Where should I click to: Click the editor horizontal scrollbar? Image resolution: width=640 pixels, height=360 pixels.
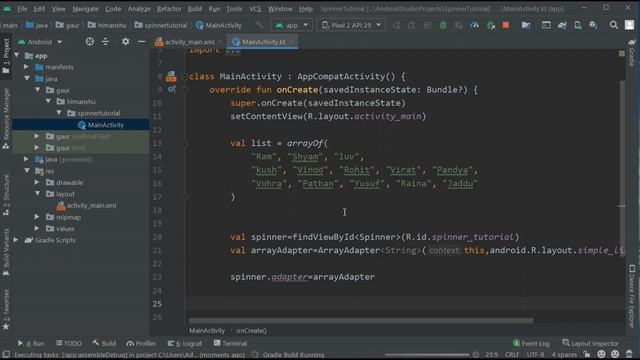pos(361,320)
